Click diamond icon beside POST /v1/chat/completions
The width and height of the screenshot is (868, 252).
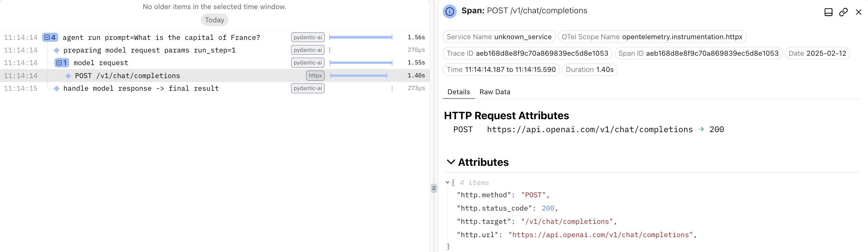pos(68,76)
